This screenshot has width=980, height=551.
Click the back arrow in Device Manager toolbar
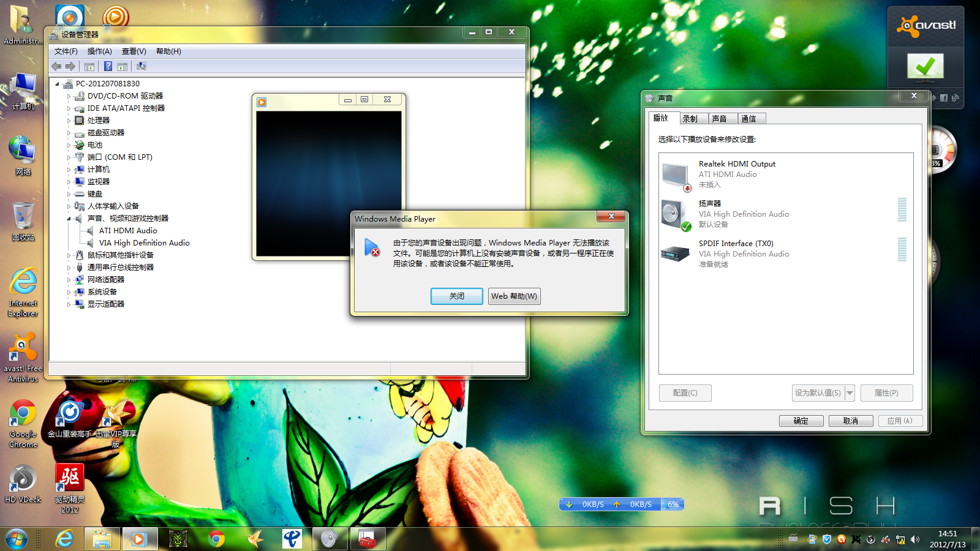pyautogui.click(x=56, y=66)
